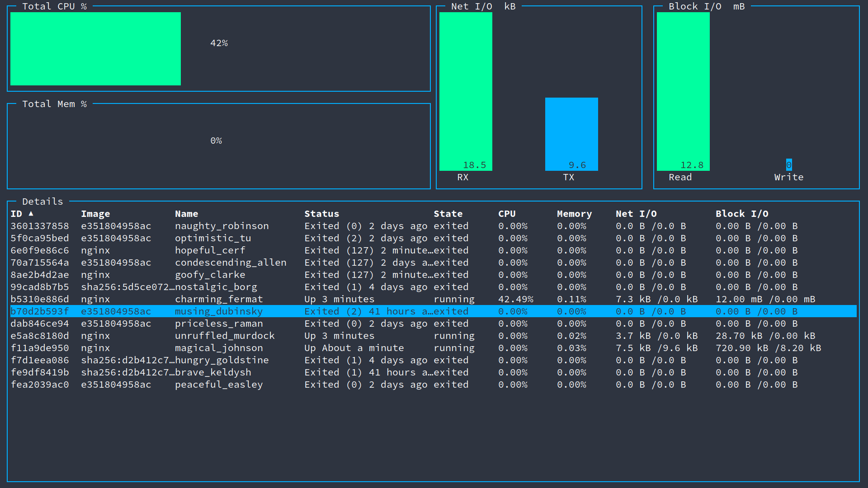The image size is (868, 488).
Task: Sort by the Name column header
Action: [186, 214]
